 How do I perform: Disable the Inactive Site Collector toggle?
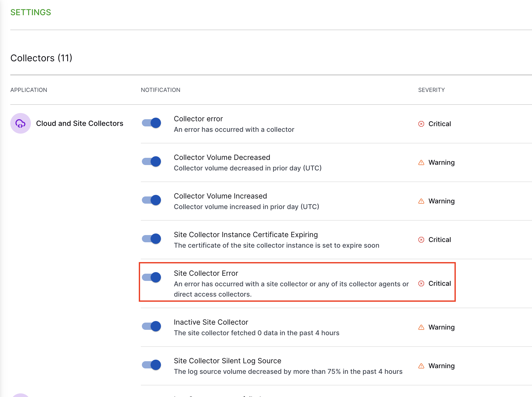pyautogui.click(x=151, y=326)
